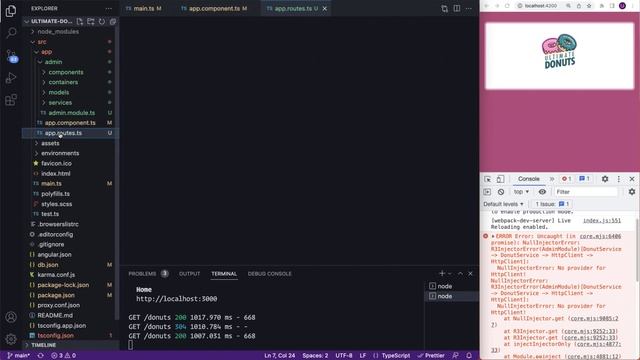The height and width of the screenshot is (360, 640).
Task: Click in the console Filter field
Action: click(x=586, y=192)
